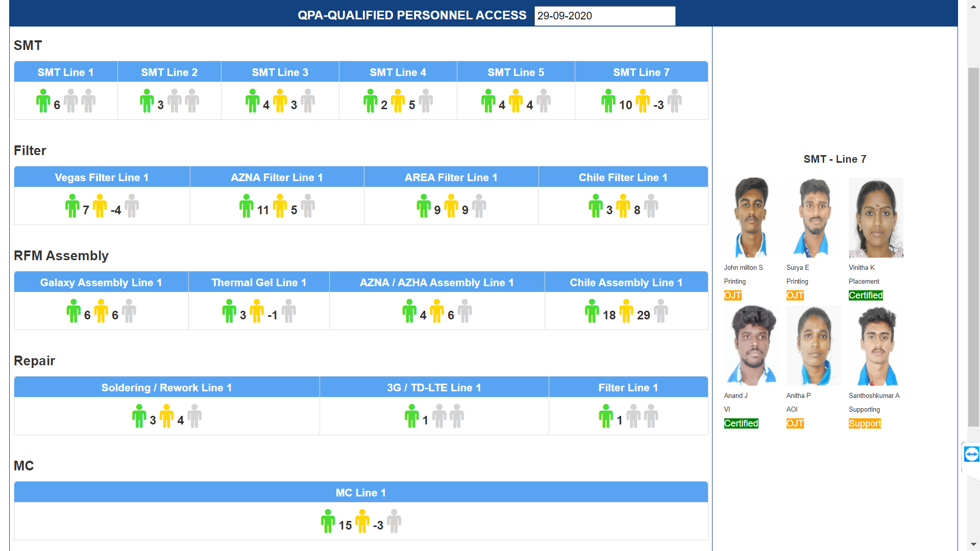Select the Galaxy Assembly Line 1 header
Viewport: 980px width, 551px height.
[101, 282]
